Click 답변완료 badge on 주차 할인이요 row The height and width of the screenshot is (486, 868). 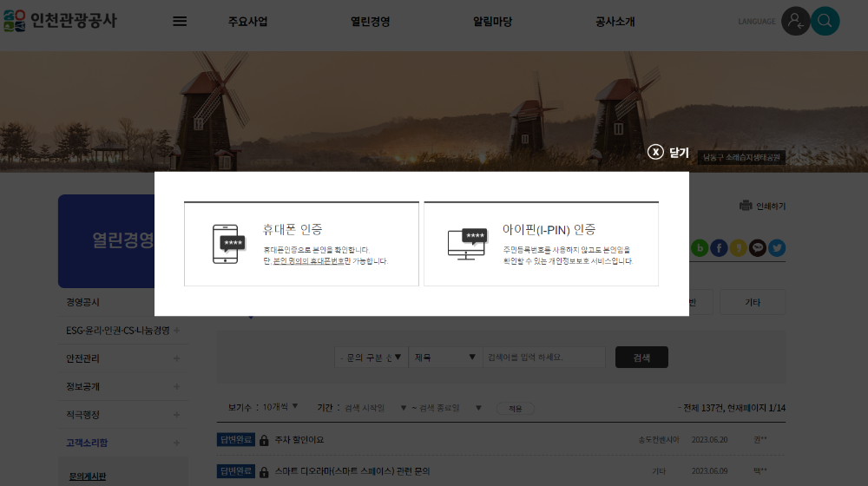(x=236, y=439)
